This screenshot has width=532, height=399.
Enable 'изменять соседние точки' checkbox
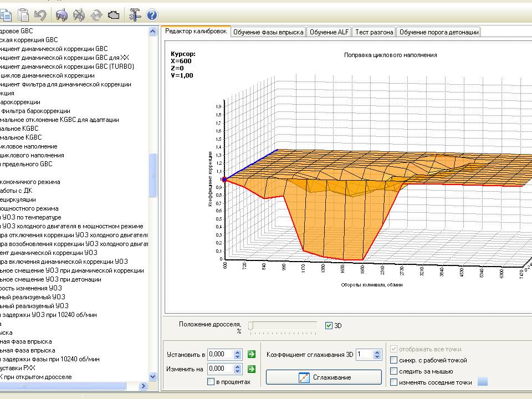pos(393,382)
